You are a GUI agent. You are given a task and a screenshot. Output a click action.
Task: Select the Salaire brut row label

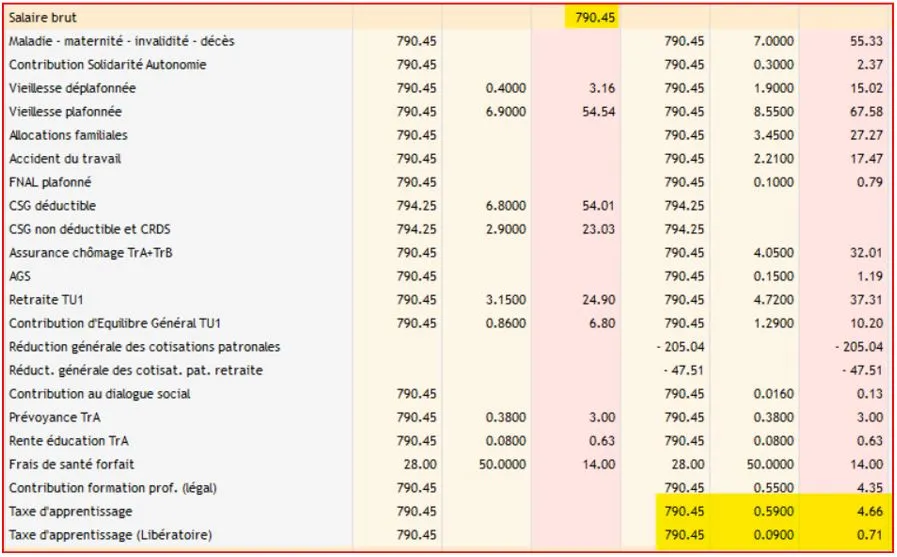42,17
